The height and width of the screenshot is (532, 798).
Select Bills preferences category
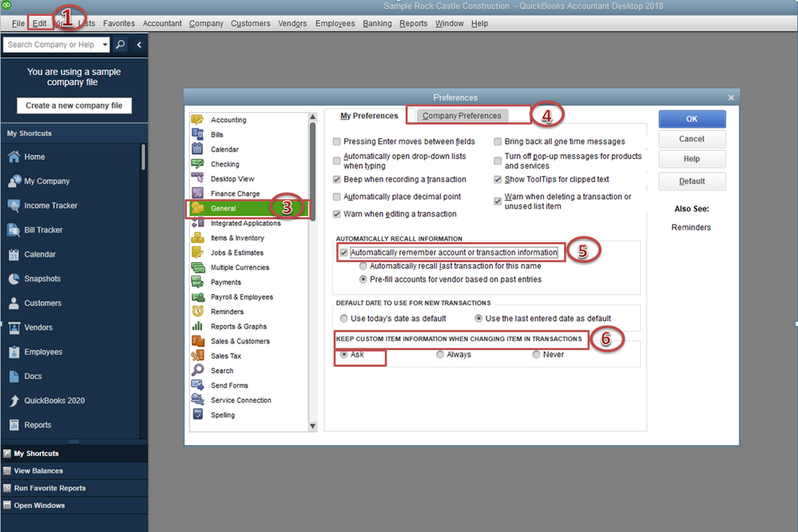pyautogui.click(x=216, y=134)
